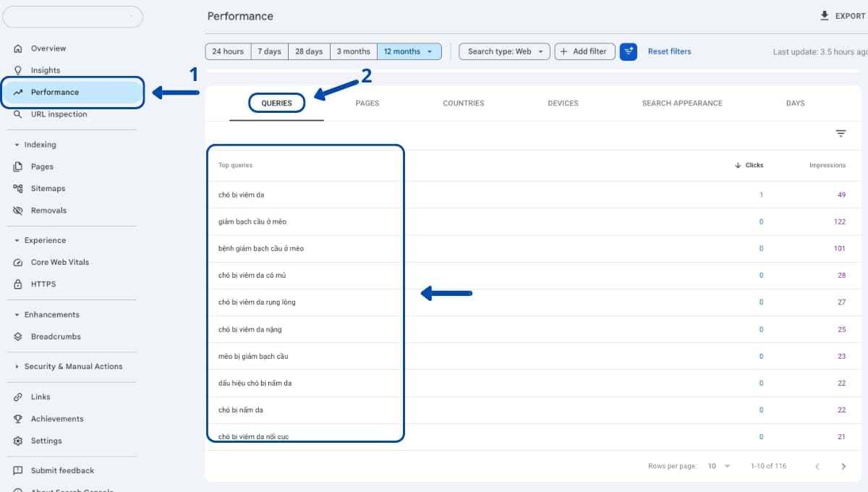Expand Security & Manual Actions section

[x=17, y=367]
